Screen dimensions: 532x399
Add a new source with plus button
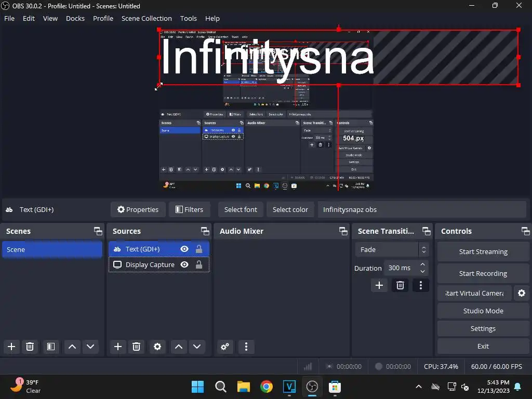tap(118, 347)
